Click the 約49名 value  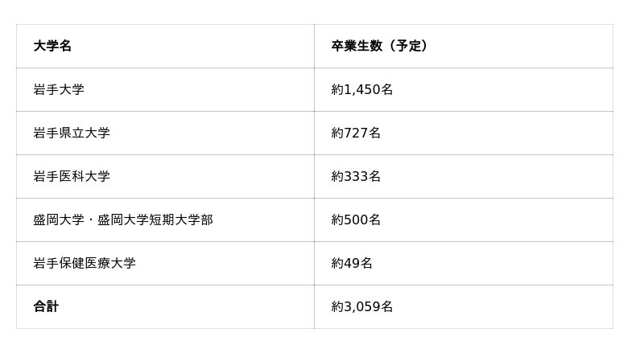352,264
